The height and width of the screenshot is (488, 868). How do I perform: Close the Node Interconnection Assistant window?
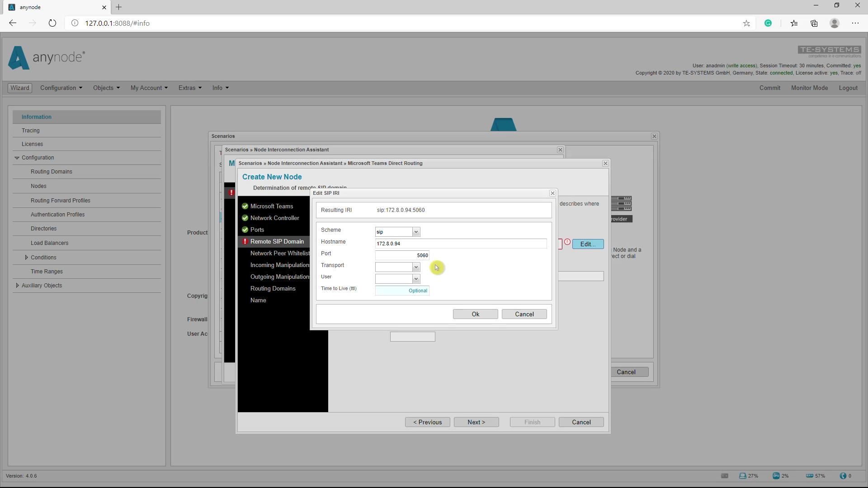click(560, 150)
